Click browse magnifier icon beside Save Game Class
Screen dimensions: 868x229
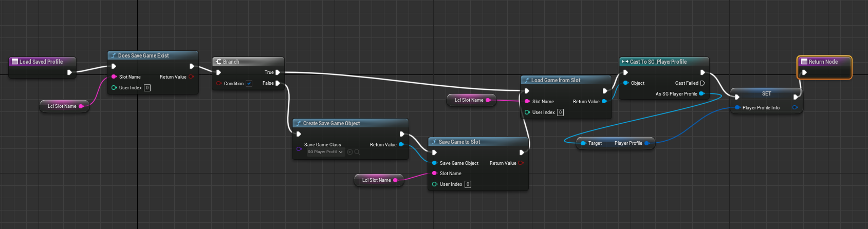click(x=357, y=152)
